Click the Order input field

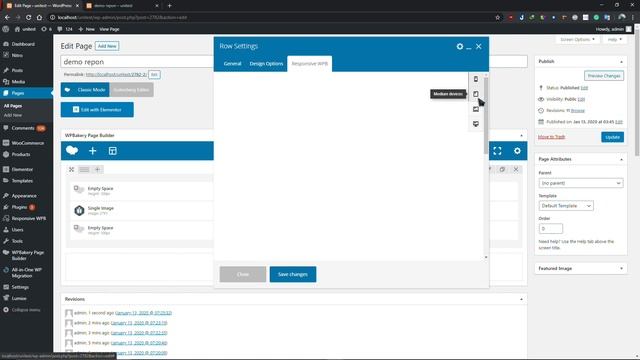[551, 229]
